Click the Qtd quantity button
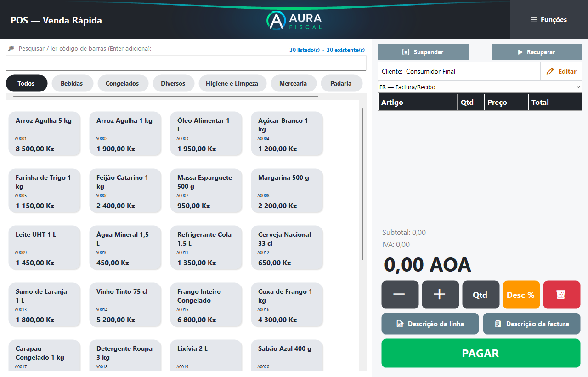588x377 pixels. tap(481, 295)
